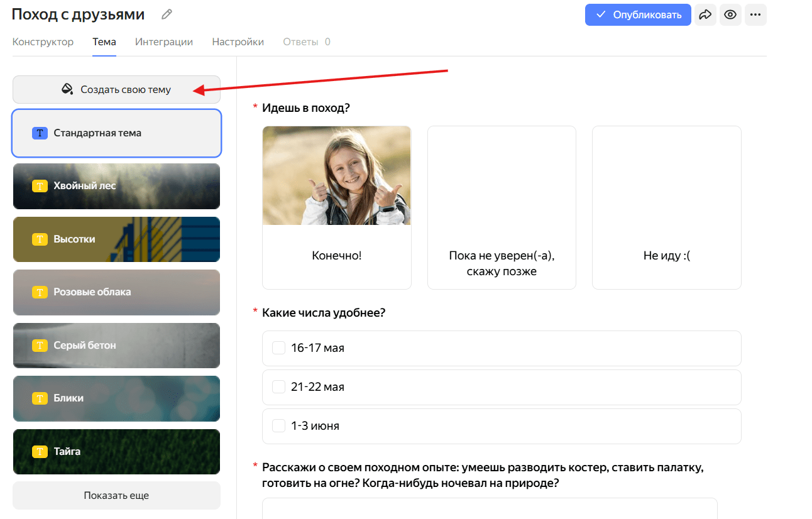Check the 16-17 мая checkbox

(x=279, y=348)
